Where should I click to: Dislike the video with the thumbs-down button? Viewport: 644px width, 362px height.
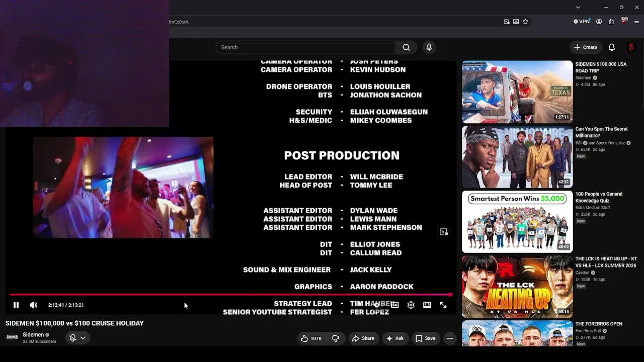tap(336, 338)
